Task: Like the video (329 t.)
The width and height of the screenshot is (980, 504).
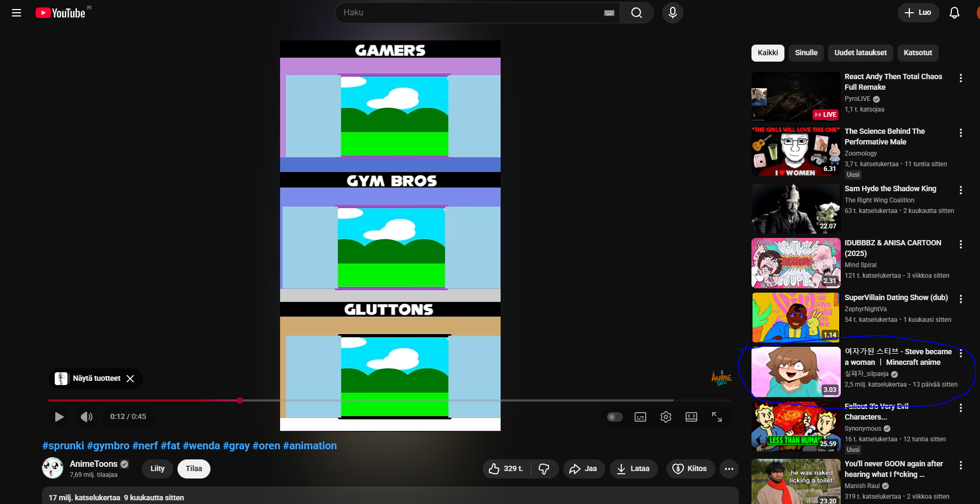Action: click(506, 469)
